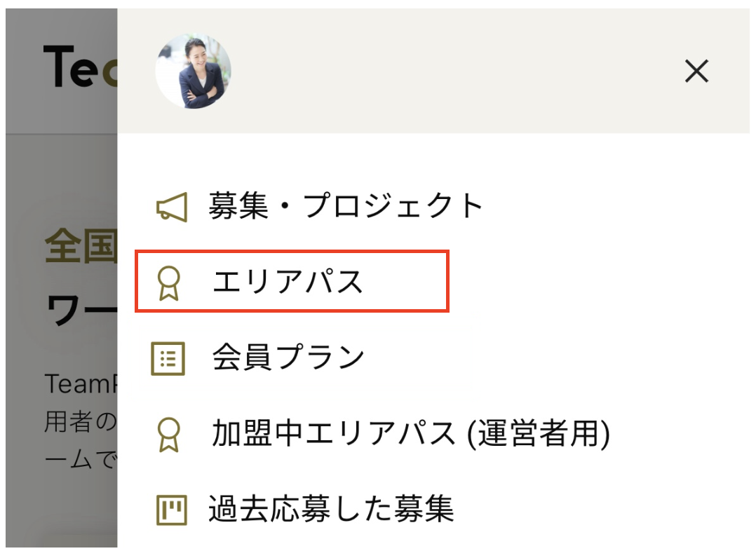The width and height of the screenshot is (756, 551).
Task: Click the user profile photo
Action: [x=194, y=72]
